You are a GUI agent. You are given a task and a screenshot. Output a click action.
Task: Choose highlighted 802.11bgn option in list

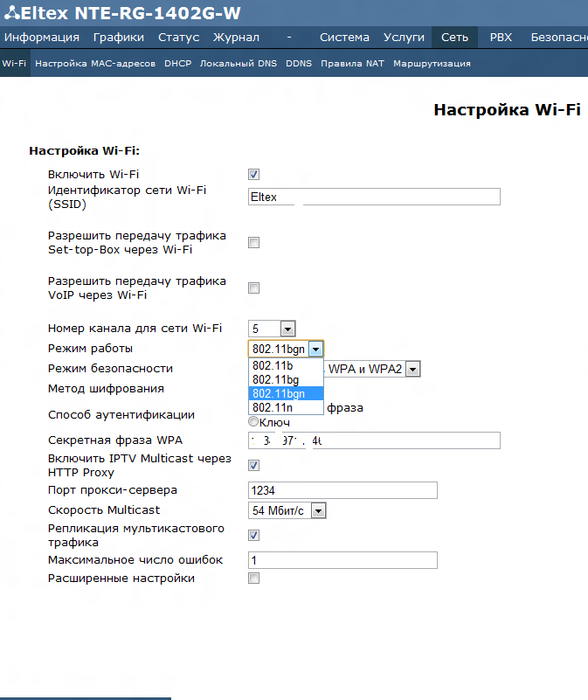coord(286,393)
